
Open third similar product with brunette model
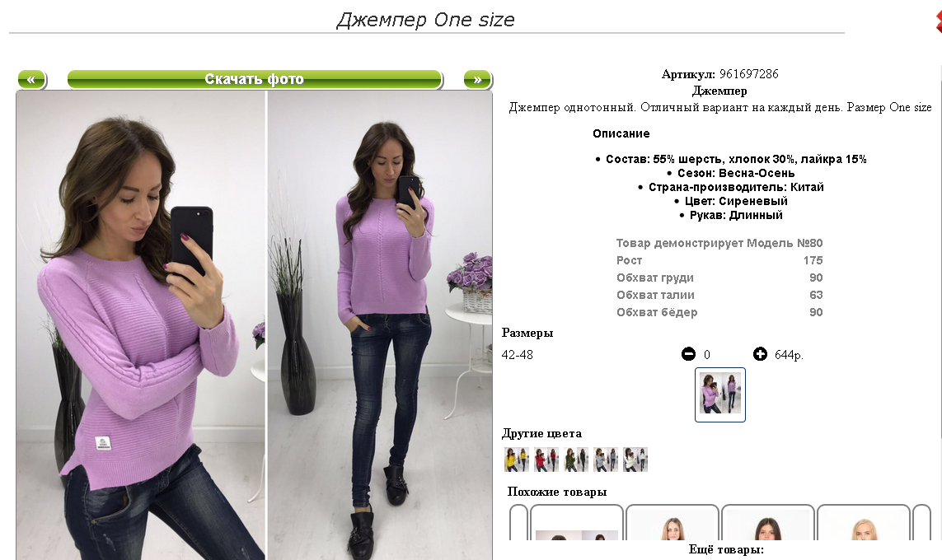768,523
